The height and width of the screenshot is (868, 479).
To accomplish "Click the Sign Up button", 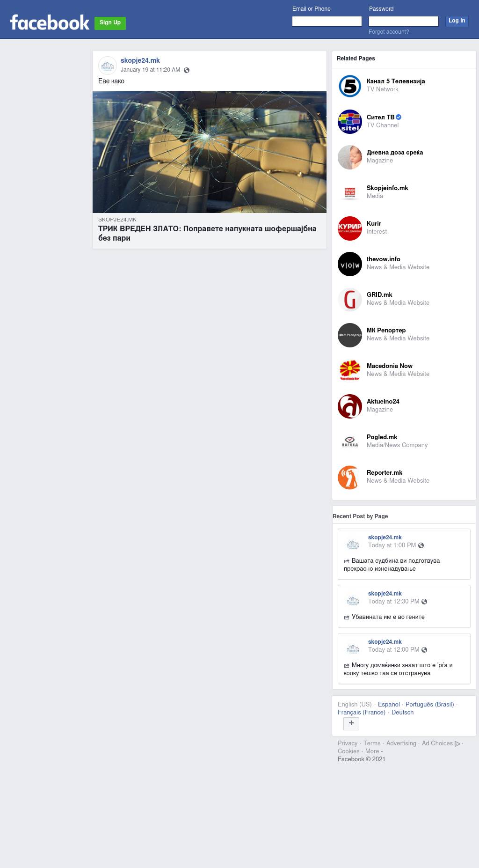I will (110, 23).
